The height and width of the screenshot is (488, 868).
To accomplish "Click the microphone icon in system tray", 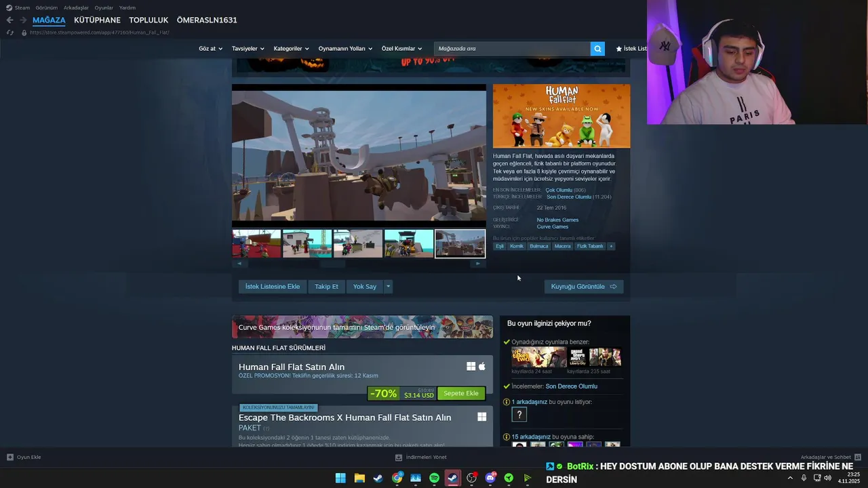I will pyautogui.click(x=804, y=478).
